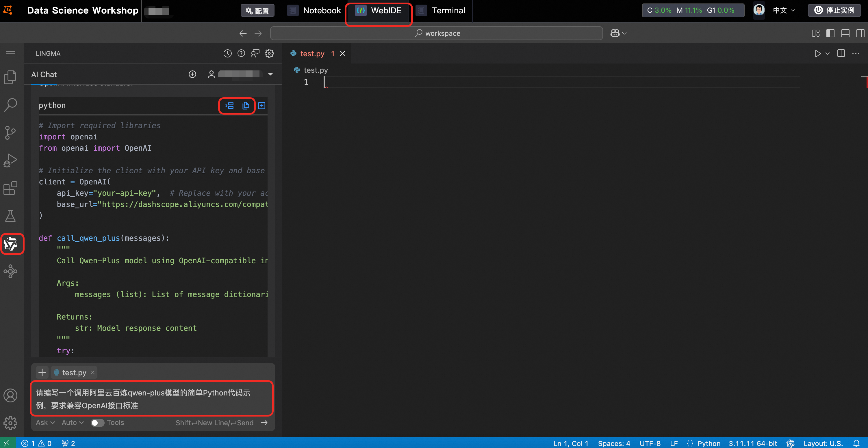Switch to the Terminal tab
This screenshot has height=448, width=868.
click(442, 10)
